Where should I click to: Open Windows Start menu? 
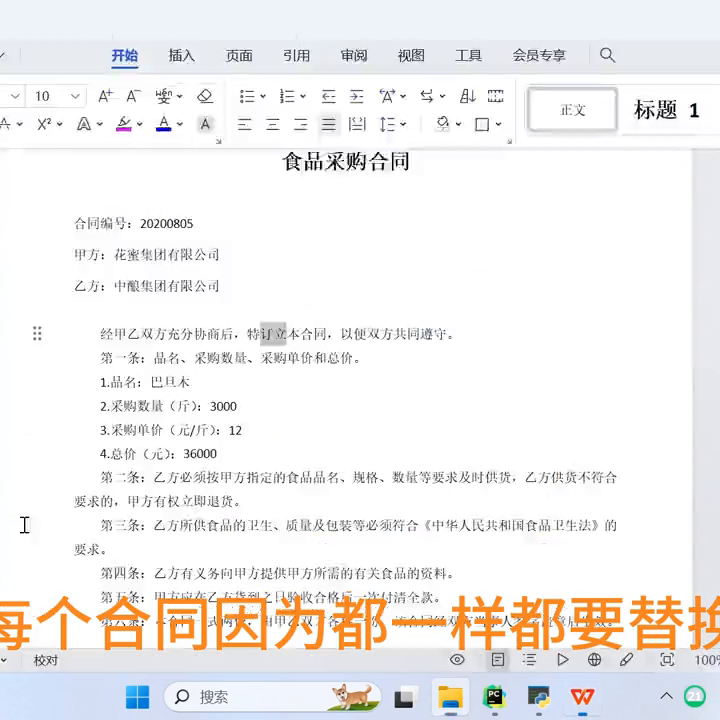137,697
